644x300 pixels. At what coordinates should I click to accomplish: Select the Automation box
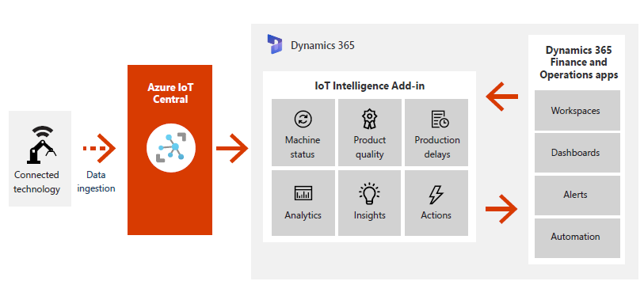(577, 237)
